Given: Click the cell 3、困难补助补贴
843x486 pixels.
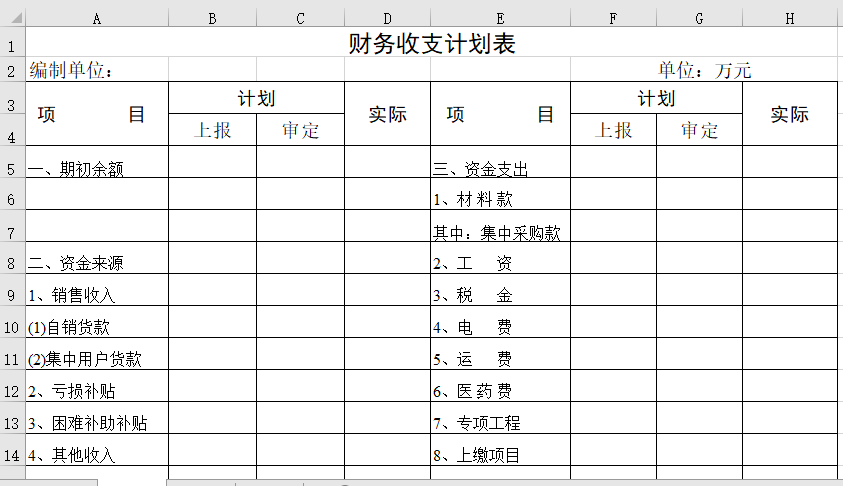Looking at the screenshot, I should click(x=97, y=418).
